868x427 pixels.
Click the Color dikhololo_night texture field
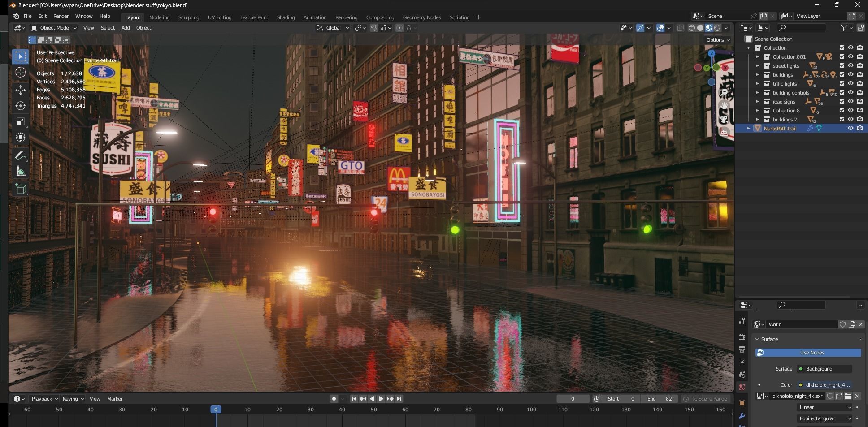[x=824, y=385]
